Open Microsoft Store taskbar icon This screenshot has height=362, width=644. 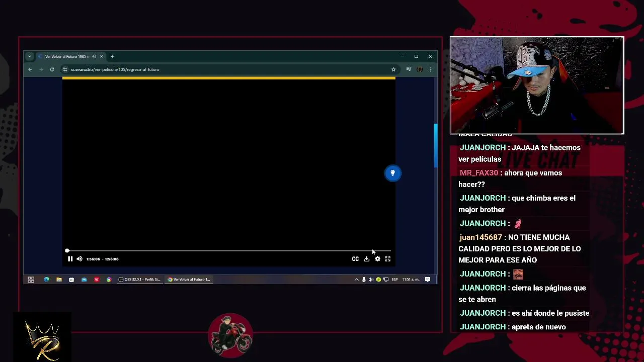71,280
